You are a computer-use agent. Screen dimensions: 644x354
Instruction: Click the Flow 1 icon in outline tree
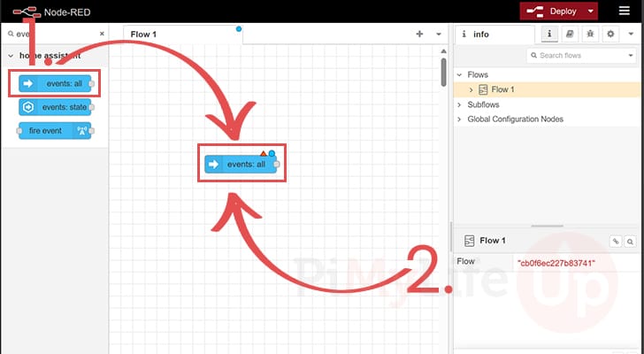tap(483, 89)
